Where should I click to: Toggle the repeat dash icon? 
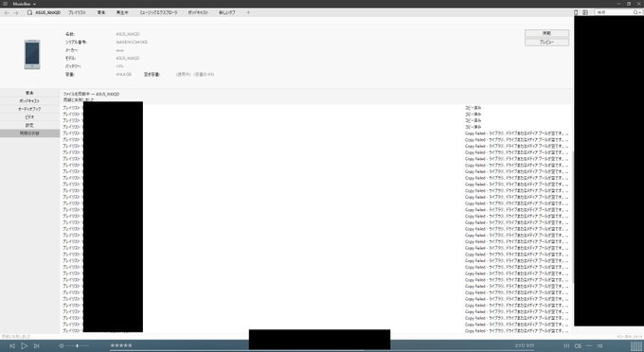589,345
